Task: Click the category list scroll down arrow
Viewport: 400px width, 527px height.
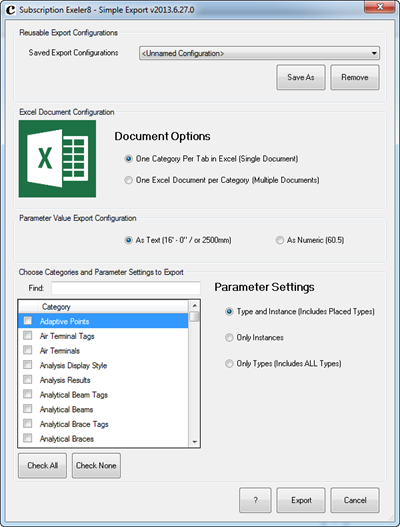Action: tap(195, 442)
